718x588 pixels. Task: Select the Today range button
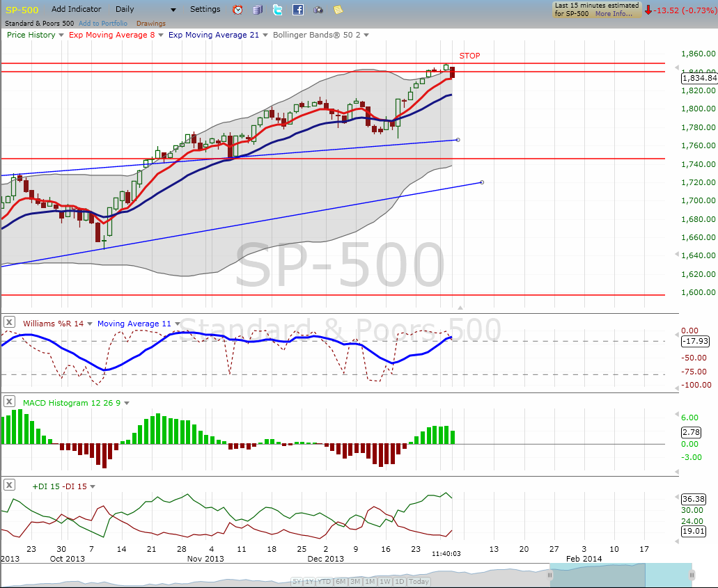pos(419,582)
